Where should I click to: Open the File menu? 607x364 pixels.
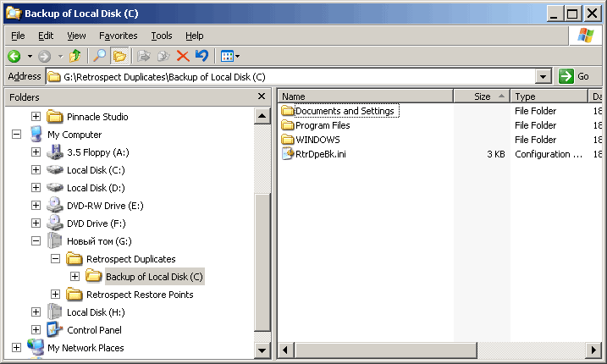point(18,36)
